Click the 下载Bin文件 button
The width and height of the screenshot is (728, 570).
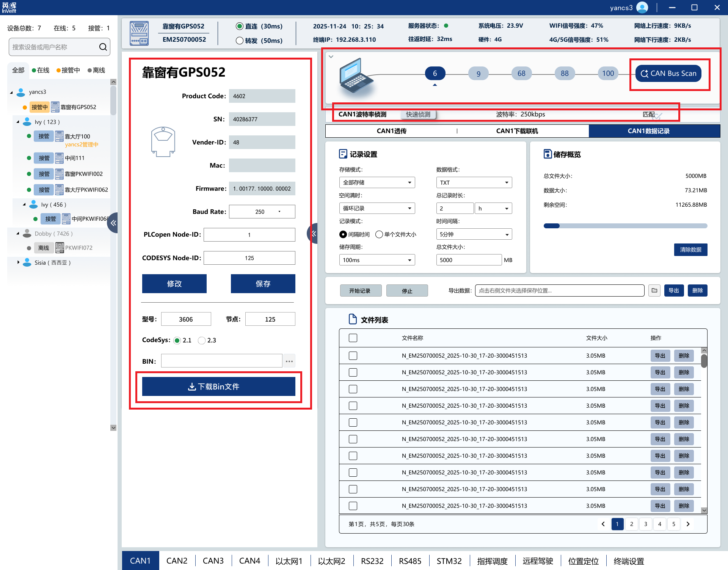pyautogui.click(x=219, y=386)
